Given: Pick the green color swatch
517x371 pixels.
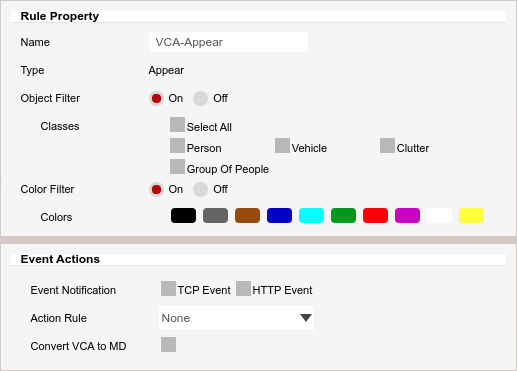Looking at the screenshot, I should click(343, 215).
